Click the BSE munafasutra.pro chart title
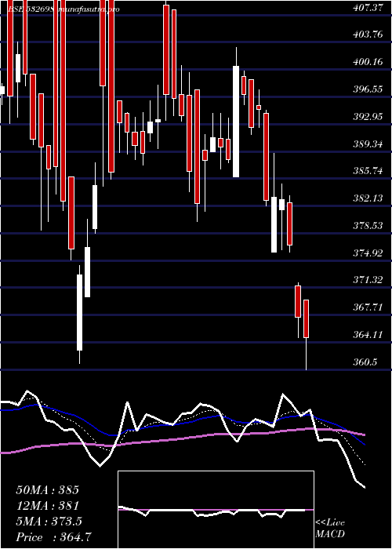Viewport: 392px width, 549px height. coord(64,9)
